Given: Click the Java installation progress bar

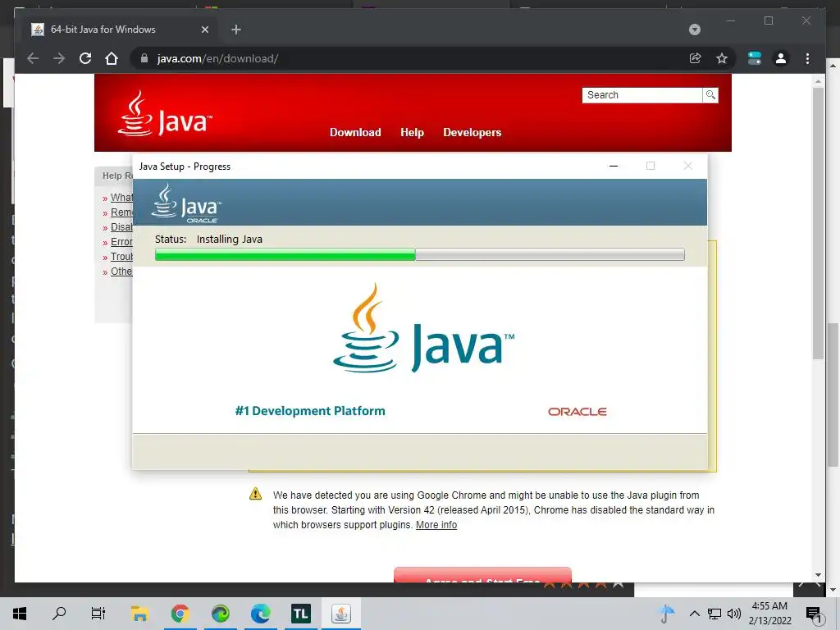Looking at the screenshot, I should point(419,254).
